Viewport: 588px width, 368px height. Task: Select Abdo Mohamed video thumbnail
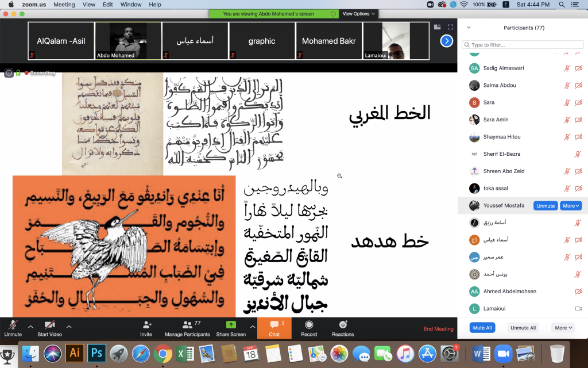tap(128, 41)
